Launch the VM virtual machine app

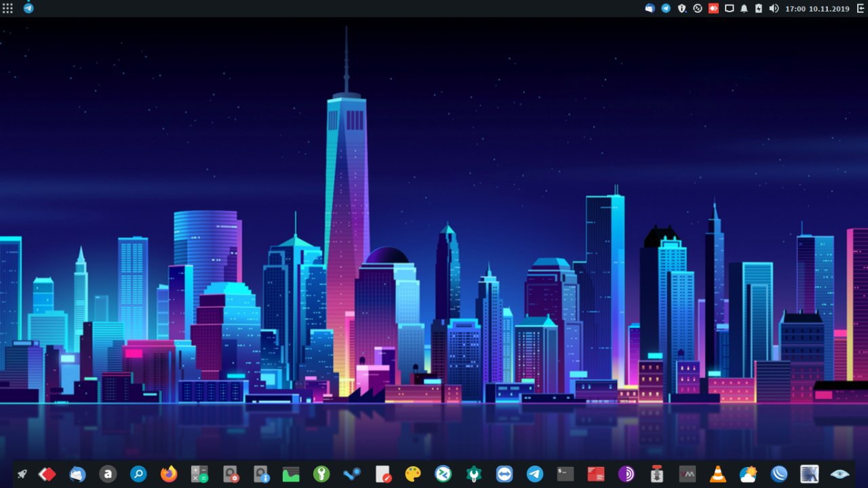pos(688,474)
